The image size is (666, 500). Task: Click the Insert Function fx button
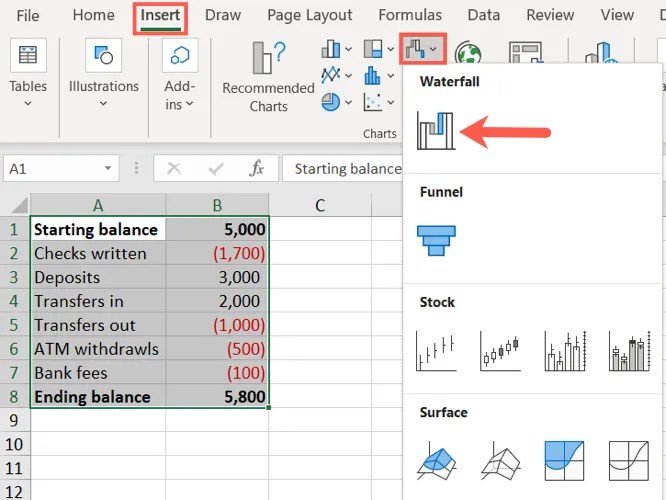tap(257, 169)
